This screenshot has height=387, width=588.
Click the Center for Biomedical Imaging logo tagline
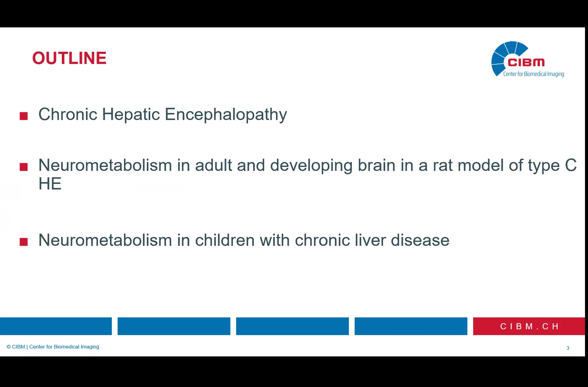coord(533,74)
